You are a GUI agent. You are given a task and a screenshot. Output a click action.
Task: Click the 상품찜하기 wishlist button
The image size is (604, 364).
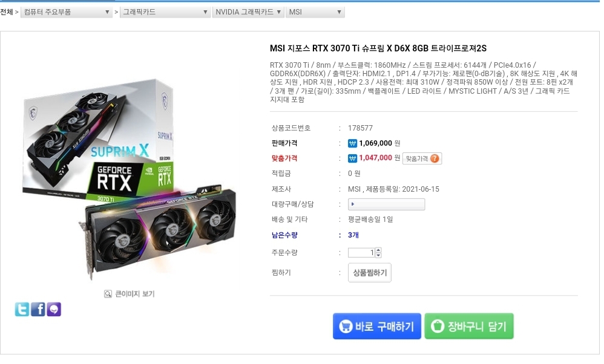pos(369,273)
